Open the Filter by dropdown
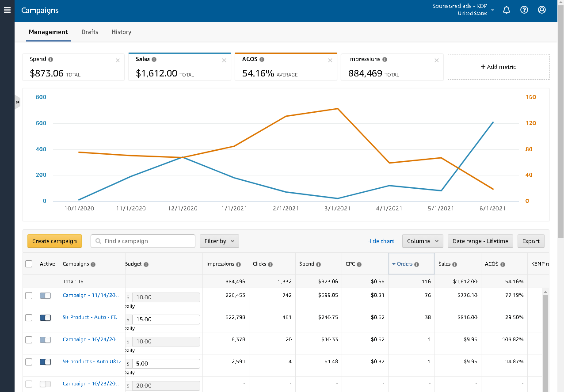 point(219,241)
